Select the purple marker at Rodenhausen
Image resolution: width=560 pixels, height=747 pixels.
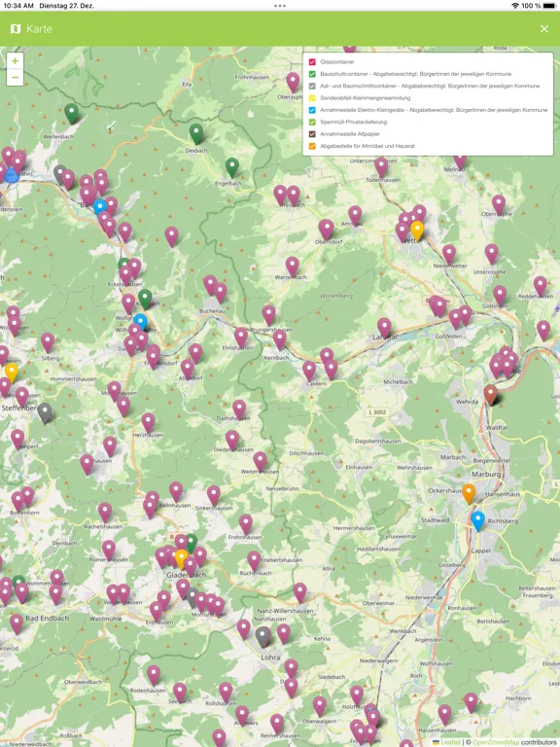click(x=154, y=676)
